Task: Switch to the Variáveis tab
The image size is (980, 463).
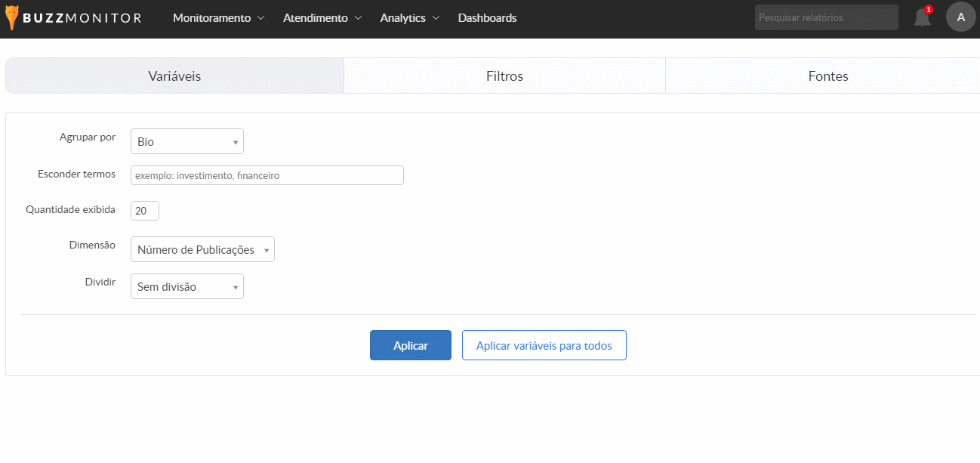Action: click(174, 76)
